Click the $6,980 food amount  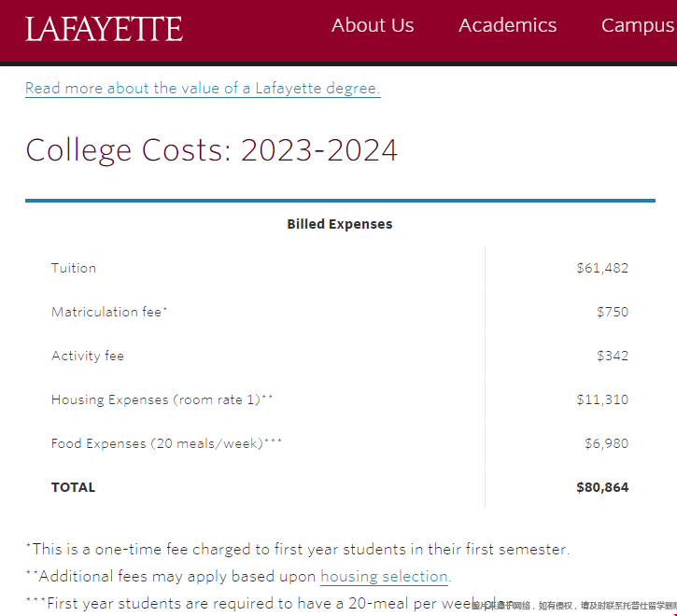tap(606, 443)
